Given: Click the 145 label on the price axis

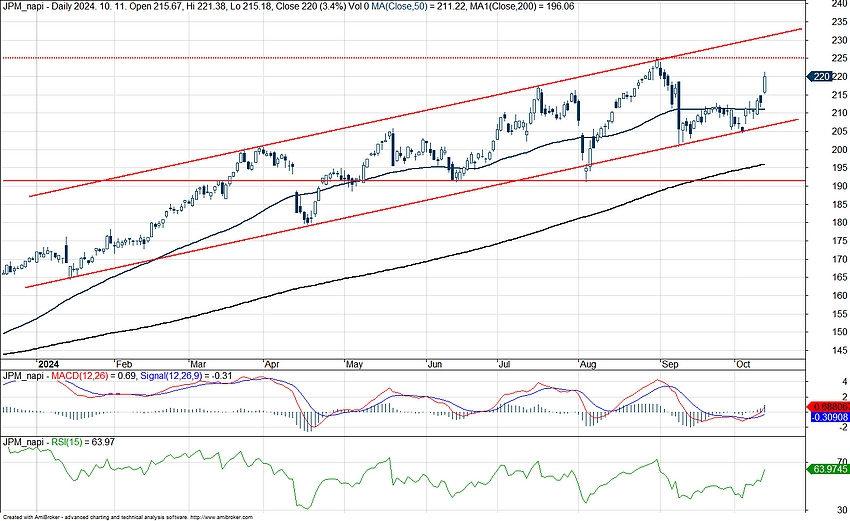Looking at the screenshot, I should (x=840, y=350).
